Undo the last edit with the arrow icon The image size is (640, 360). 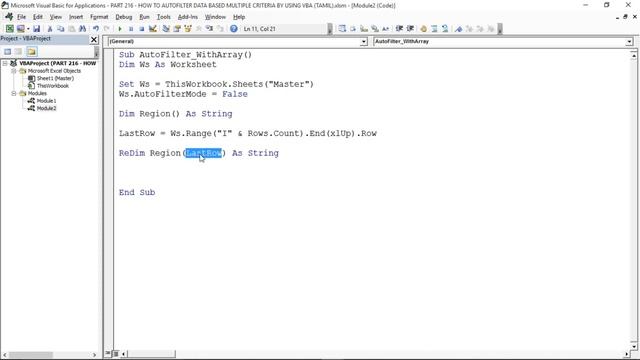click(96, 29)
